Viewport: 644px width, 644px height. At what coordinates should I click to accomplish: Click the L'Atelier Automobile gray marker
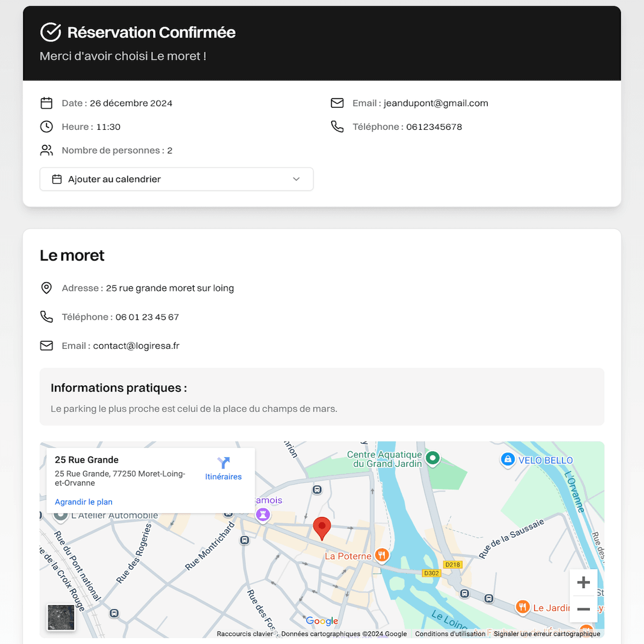60,516
